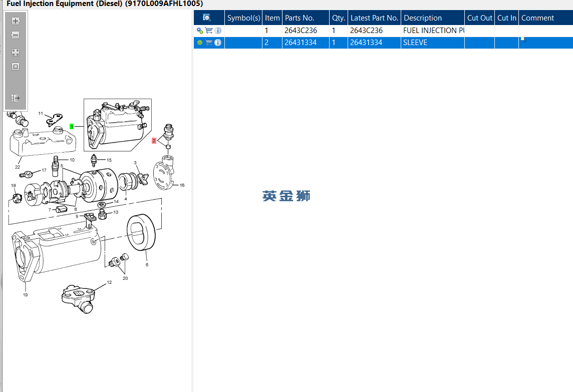Click the Cut Out column header

(479, 18)
